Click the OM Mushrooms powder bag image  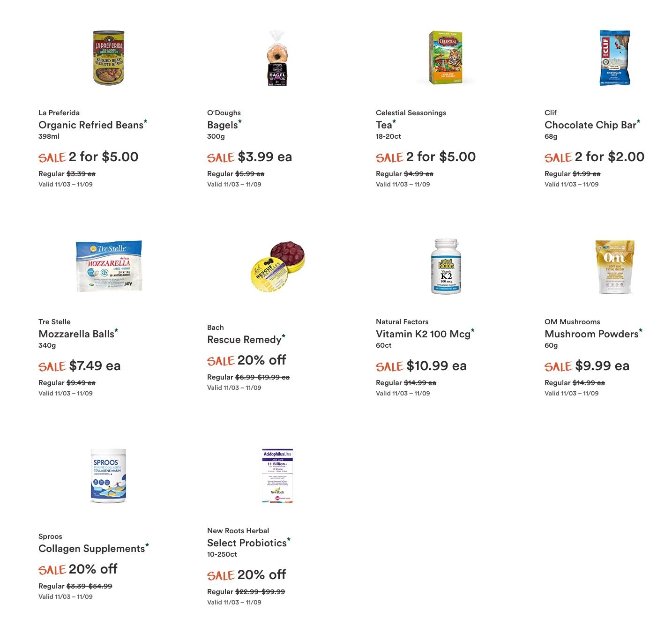(615, 267)
